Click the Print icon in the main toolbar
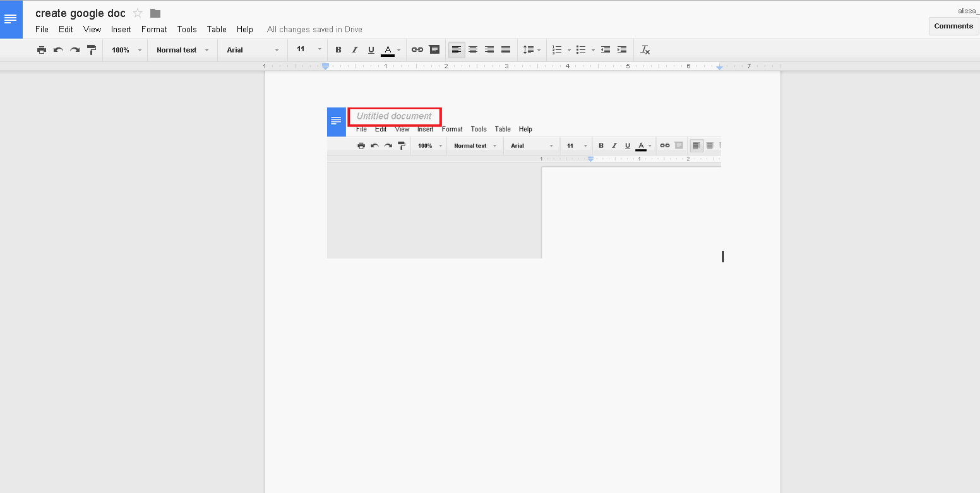The height and width of the screenshot is (493, 980). [x=42, y=50]
